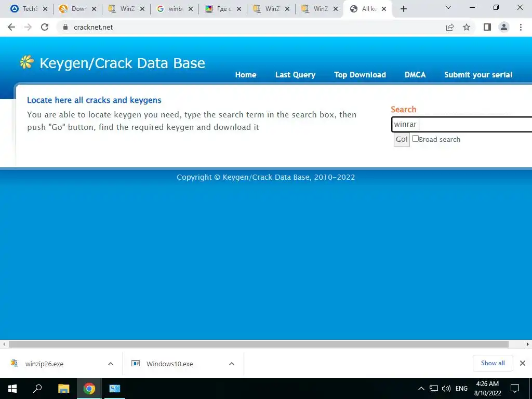The image size is (532, 399).
Task: Expand options for winzip26.exe download
Action: 111,364
